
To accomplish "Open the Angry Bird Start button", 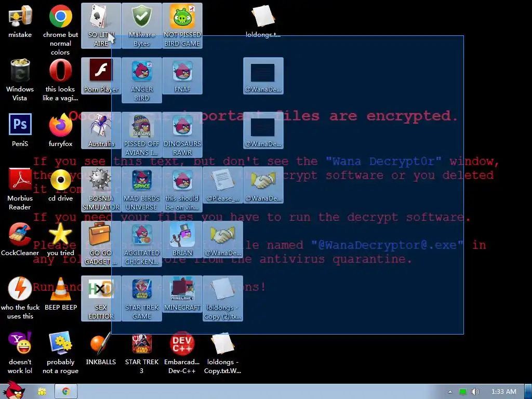I will [14, 391].
